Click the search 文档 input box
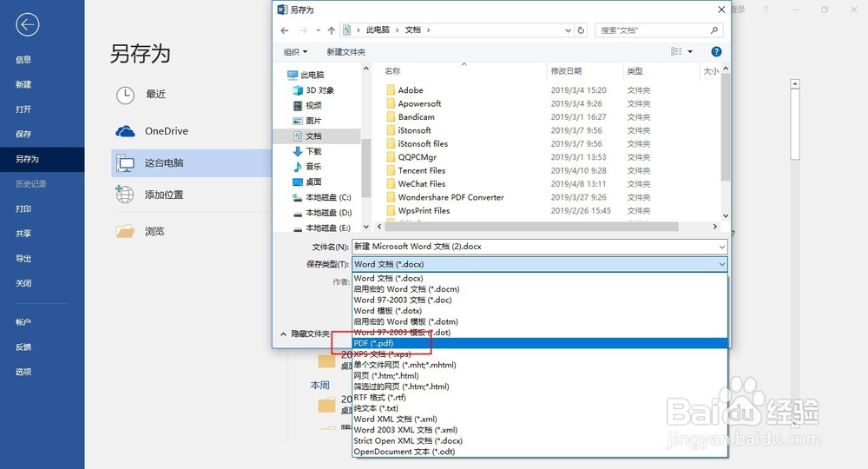 point(652,30)
